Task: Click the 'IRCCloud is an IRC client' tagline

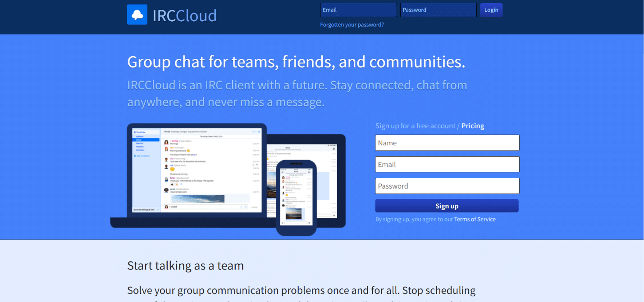Action: (297, 94)
